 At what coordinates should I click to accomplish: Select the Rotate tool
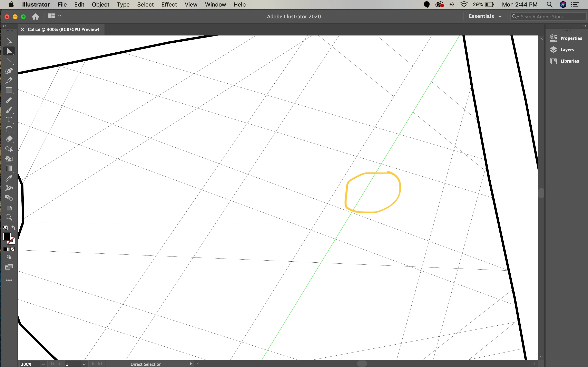pos(9,129)
